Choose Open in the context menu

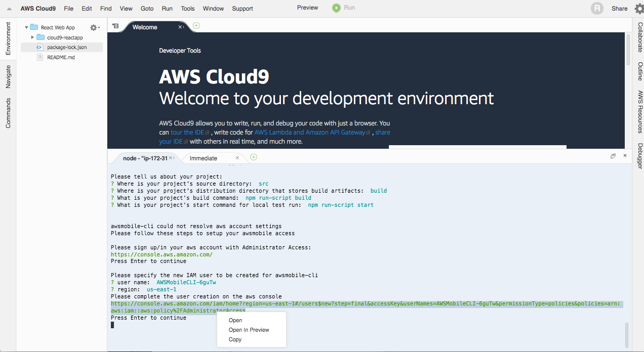point(235,320)
